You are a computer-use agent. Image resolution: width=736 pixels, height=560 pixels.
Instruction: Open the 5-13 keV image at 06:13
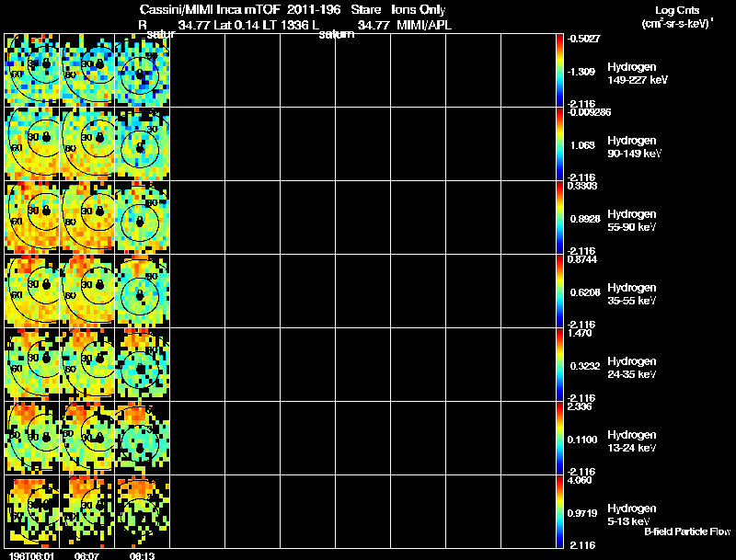(x=143, y=511)
